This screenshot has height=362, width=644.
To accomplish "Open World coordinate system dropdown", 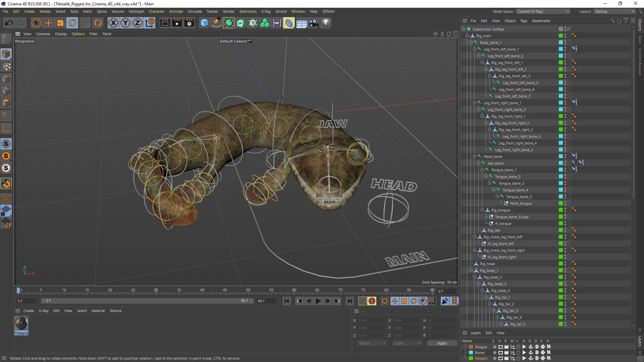I will click(372, 343).
